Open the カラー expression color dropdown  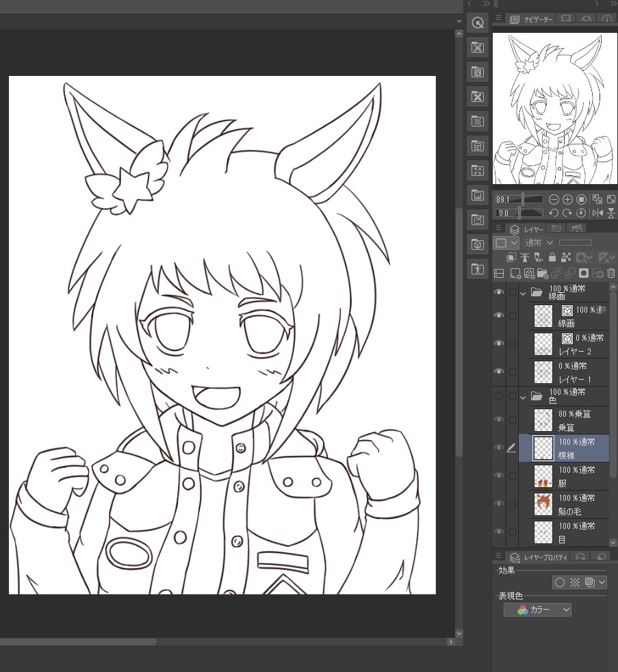pyautogui.click(x=537, y=610)
